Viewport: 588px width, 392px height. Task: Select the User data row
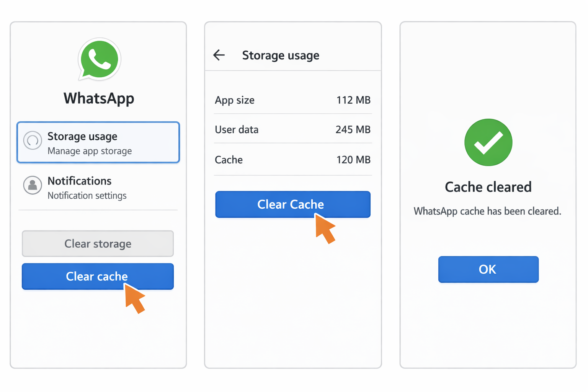click(292, 129)
